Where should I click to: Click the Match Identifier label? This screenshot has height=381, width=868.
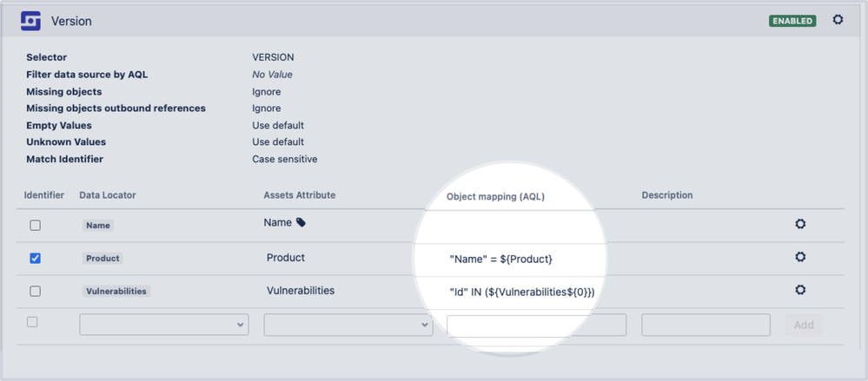65,159
